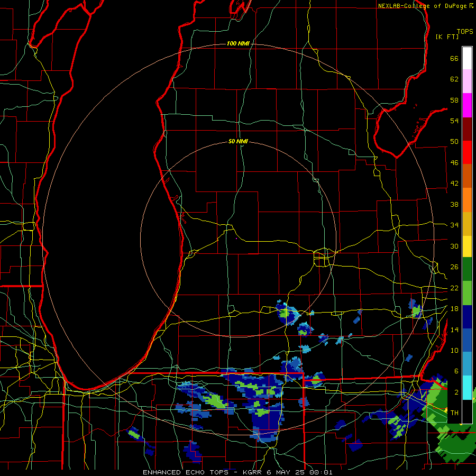
Task: Click the light blue legend swatch
Action: [x=467, y=364]
